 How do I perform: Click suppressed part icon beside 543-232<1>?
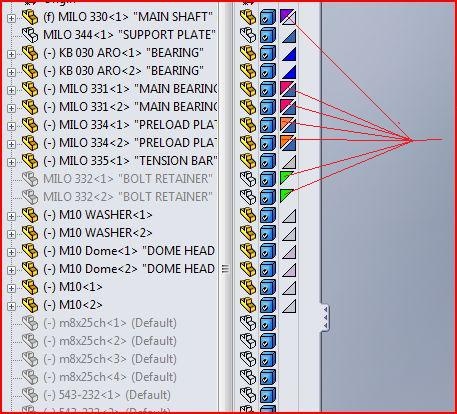coord(30,395)
